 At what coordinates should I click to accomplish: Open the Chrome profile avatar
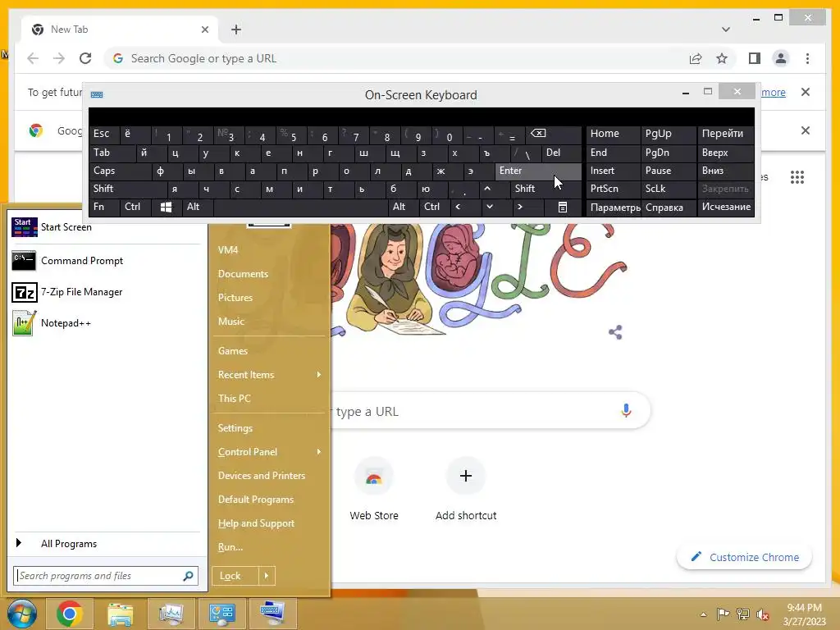781,58
